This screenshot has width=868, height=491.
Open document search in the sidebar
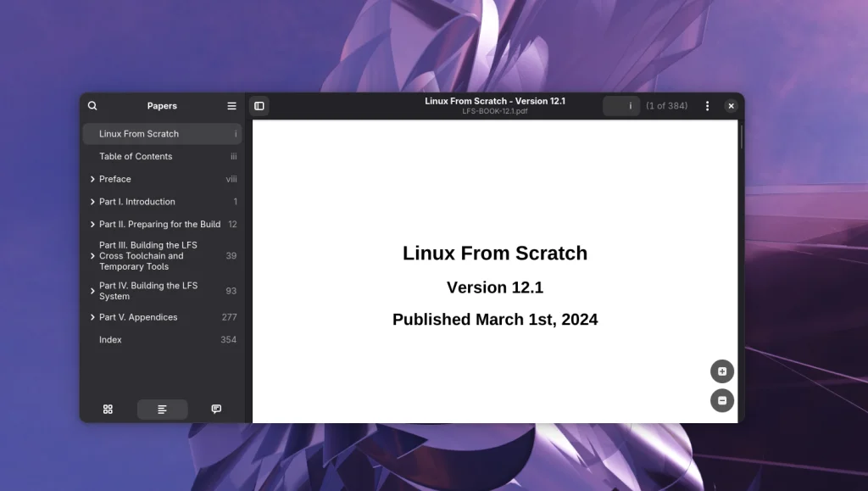(x=92, y=106)
